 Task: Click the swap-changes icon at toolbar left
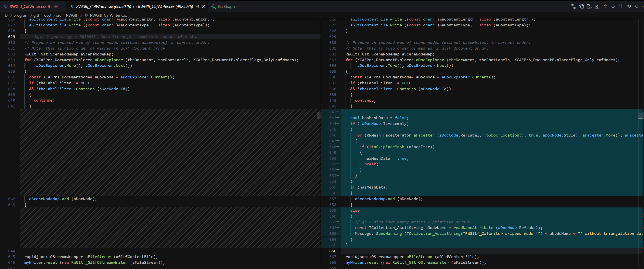click(574, 6)
